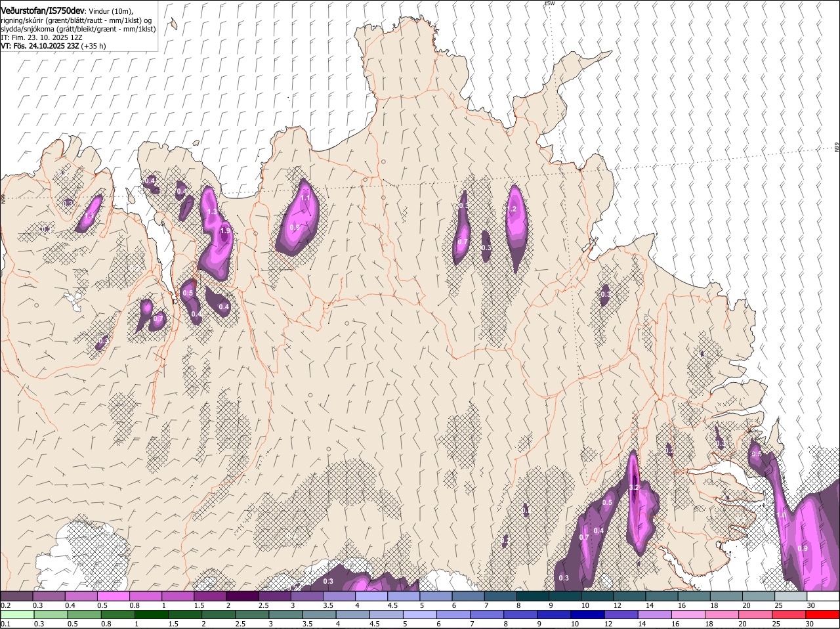The height and width of the screenshot is (629, 840).
Task: Click the bright pink 0.5–0.8 swatch, top legend row
Action: point(113,596)
